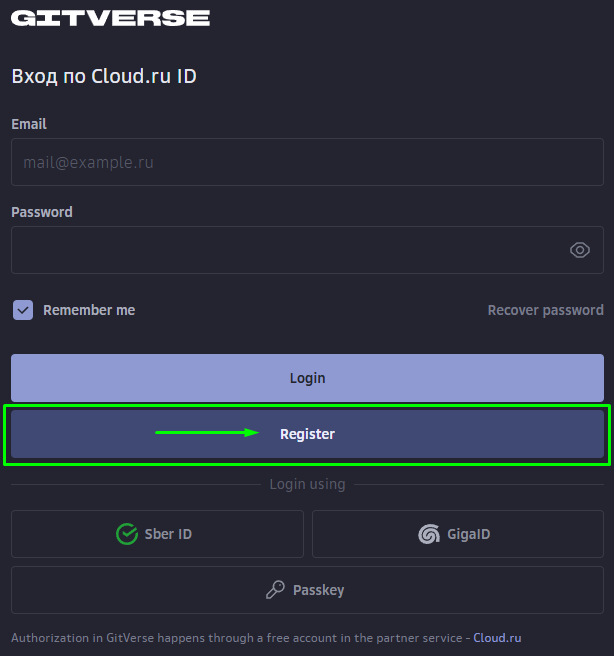Show password using the eye icon

[579, 250]
